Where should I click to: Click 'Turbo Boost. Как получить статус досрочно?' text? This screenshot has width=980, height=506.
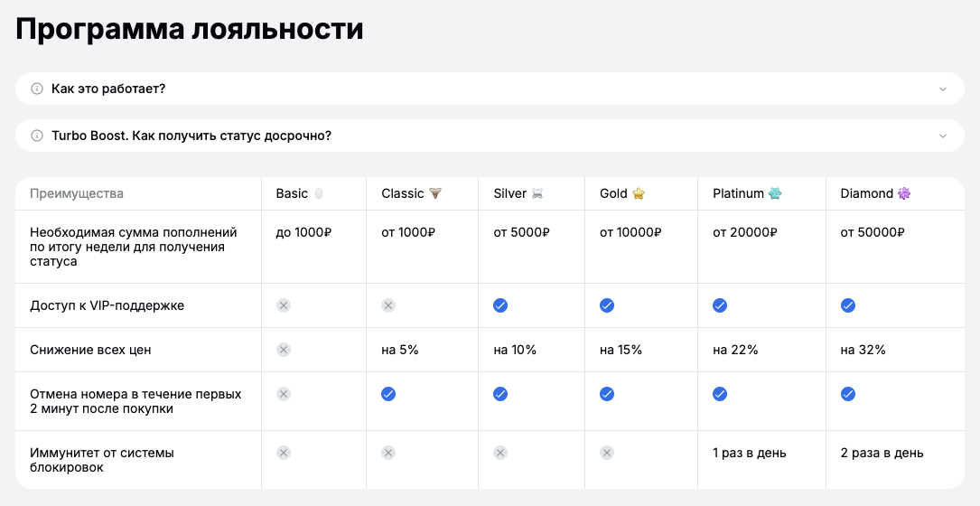coord(191,136)
